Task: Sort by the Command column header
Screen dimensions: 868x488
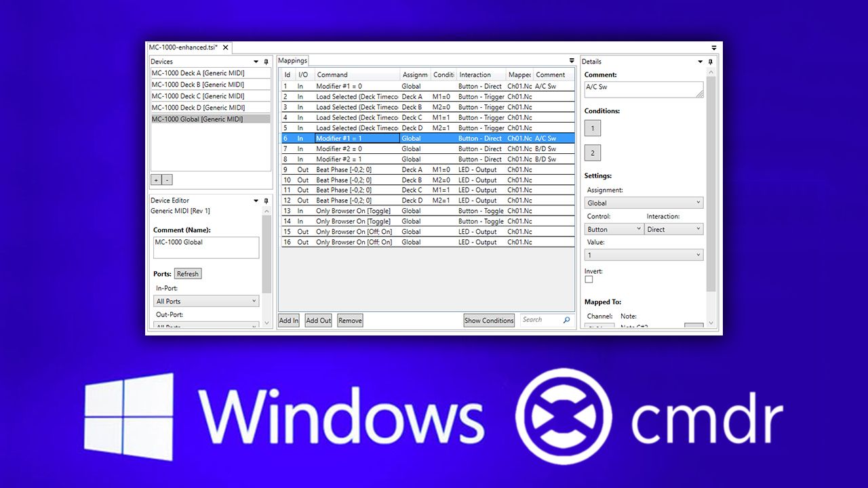Action: click(x=357, y=75)
